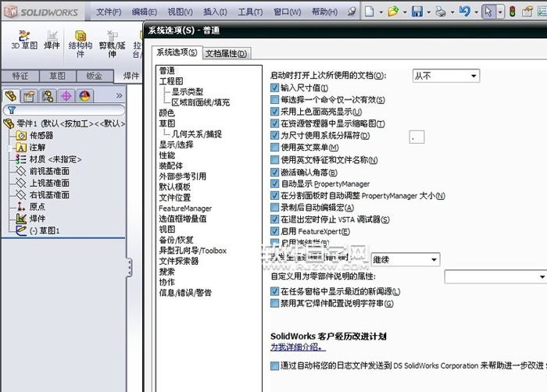
Task: Expand the 注解 tree node arrow
Action: pos(9,148)
